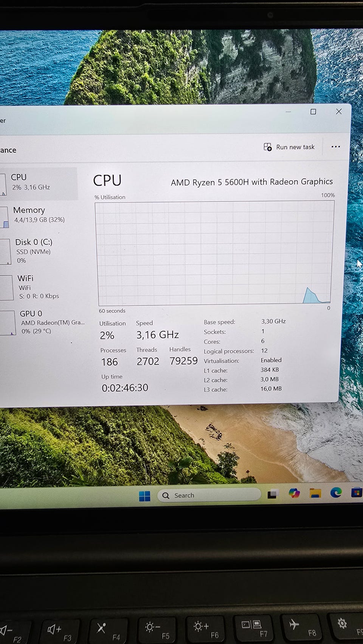Click the L1 cache value '384 KB'
Screen dimensions: 363x644
coord(270,369)
